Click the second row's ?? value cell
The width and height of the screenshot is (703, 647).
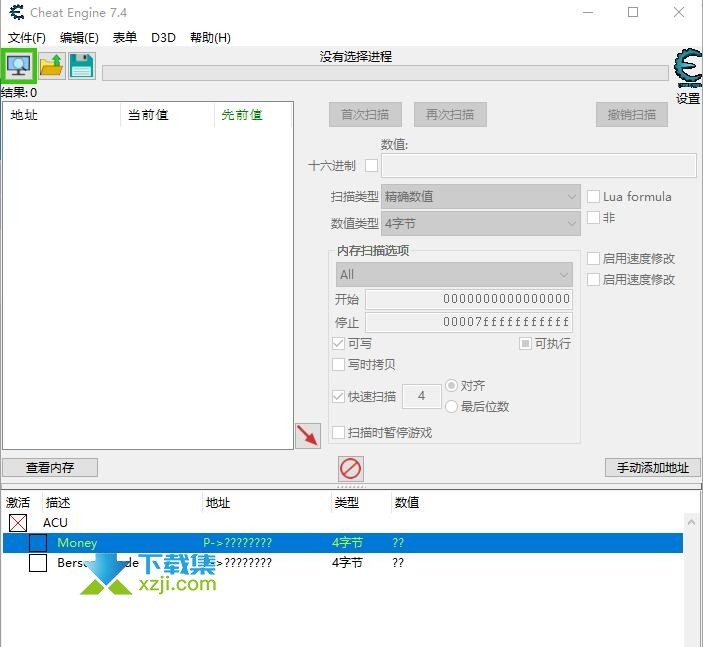click(x=398, y=563)
